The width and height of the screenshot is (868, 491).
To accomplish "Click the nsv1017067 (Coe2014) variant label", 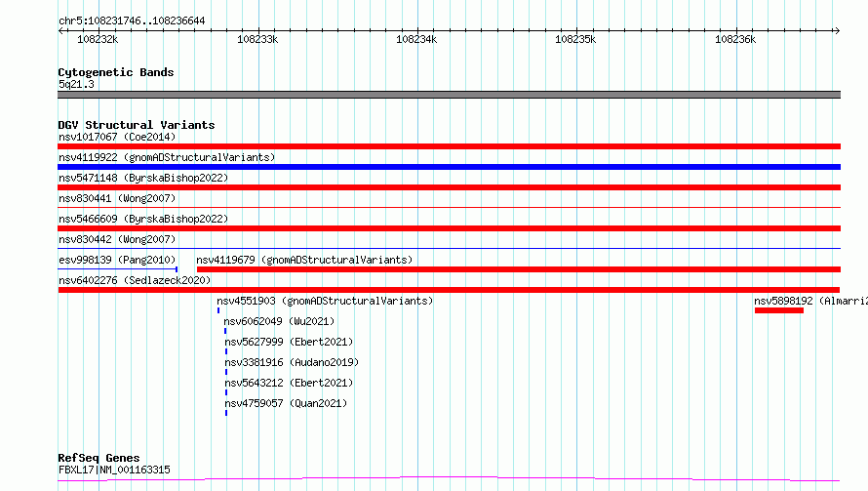I will [x=117, y=137].
